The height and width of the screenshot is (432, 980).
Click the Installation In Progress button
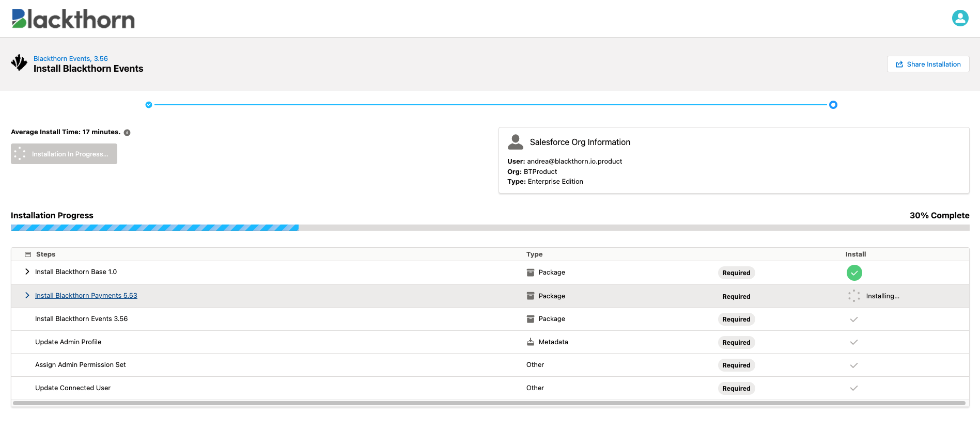click(64, 154)
